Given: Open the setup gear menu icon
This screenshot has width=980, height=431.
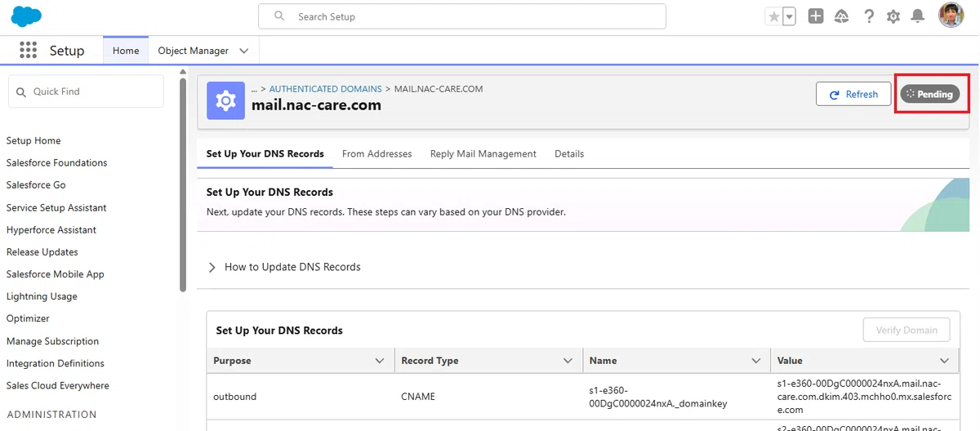Looking at the screenshot, I should [893, 16].
